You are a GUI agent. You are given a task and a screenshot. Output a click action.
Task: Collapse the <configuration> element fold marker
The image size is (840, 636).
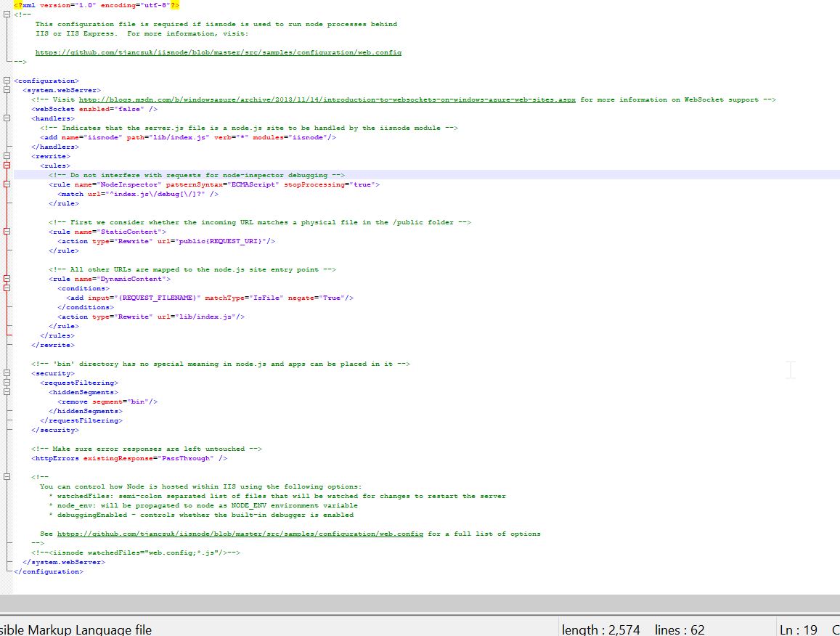7,81
